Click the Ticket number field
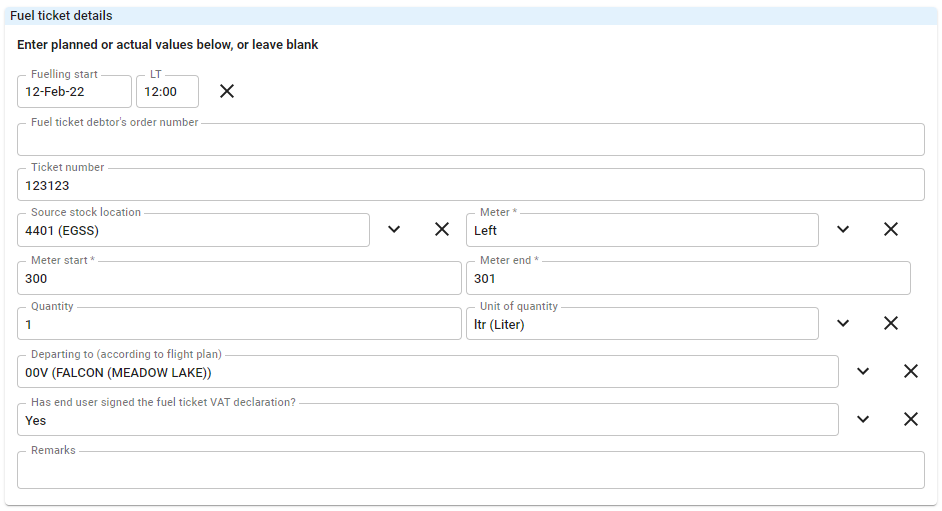The image size is (942, 511). pyautogui.click(x=470, y=184)
